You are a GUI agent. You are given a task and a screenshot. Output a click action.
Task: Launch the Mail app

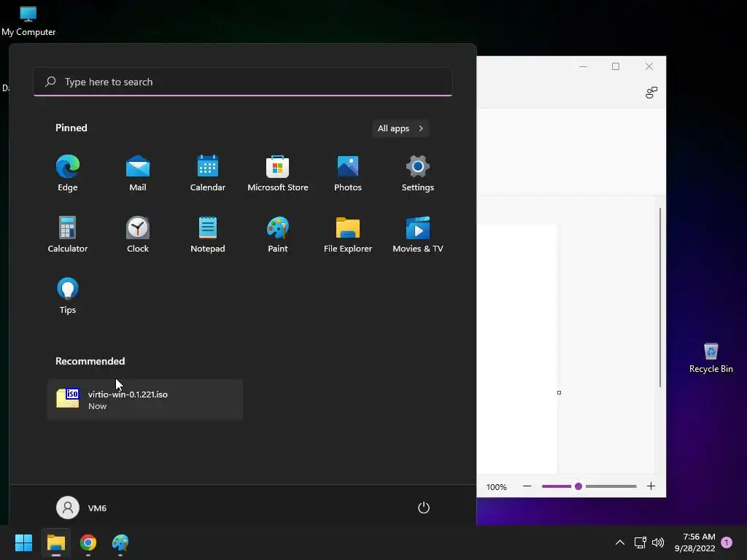[138, 174]
